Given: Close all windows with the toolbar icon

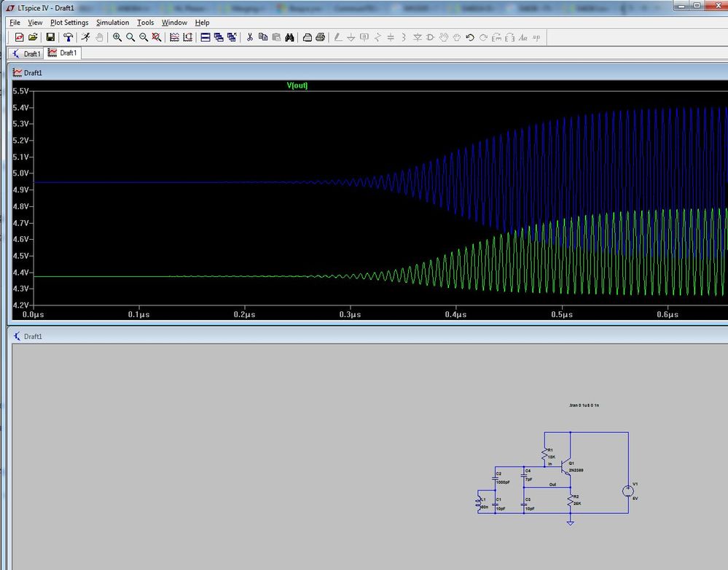Looking at the screenshot, I should [232, 37].
